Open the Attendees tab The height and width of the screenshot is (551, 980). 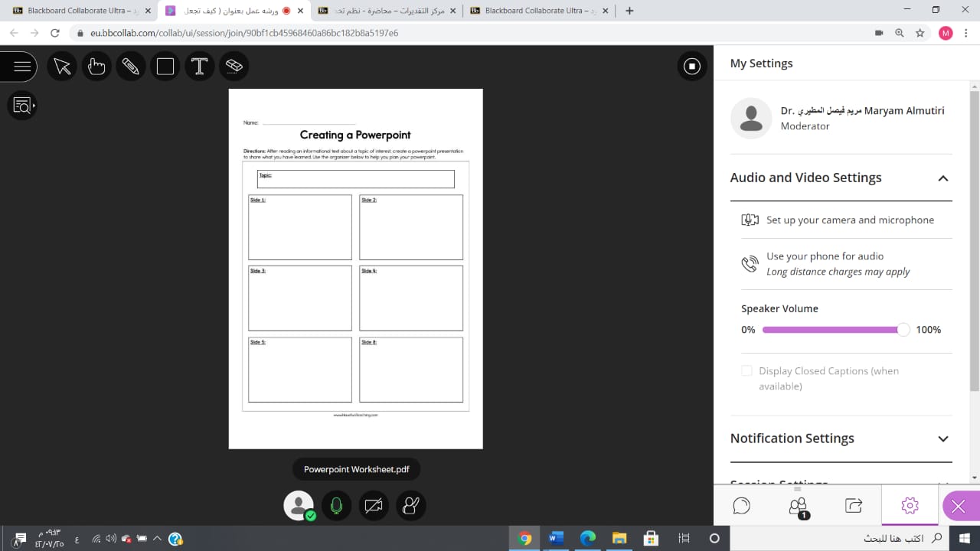click(798, 506)
